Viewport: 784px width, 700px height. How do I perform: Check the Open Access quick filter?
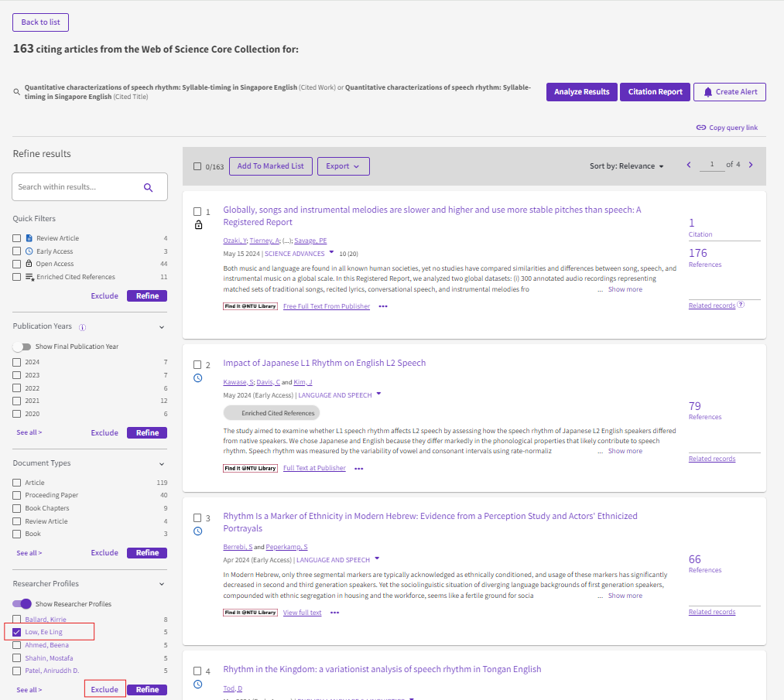pyautogui.click(x=17, y=264)
